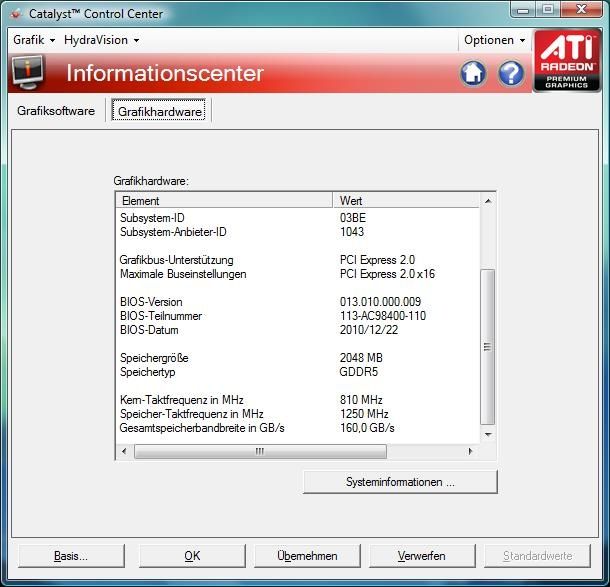Viewport: 610px width, 587px height.
Task: Click the ATI Radeon Premium Graphics logo
Action: tap(567, 61)
